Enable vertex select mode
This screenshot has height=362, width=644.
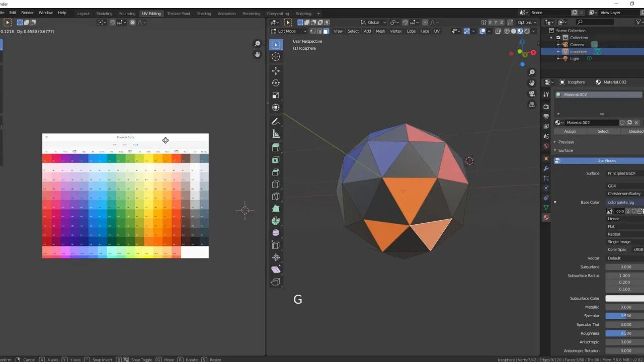click(312, 31)
